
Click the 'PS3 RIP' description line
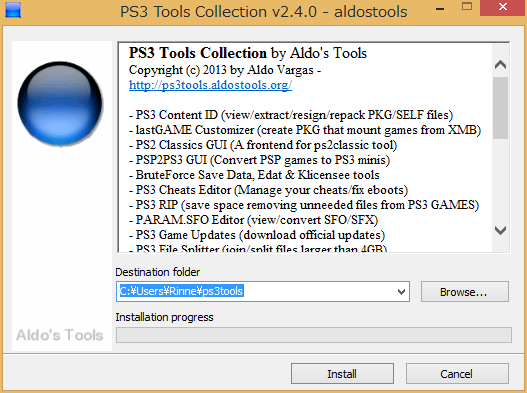pos(304,205)
